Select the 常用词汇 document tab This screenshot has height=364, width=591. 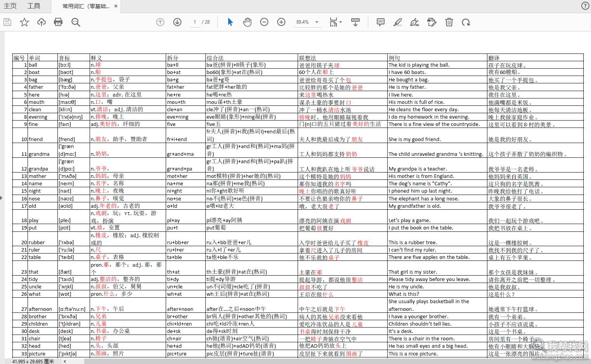(86, 6)
